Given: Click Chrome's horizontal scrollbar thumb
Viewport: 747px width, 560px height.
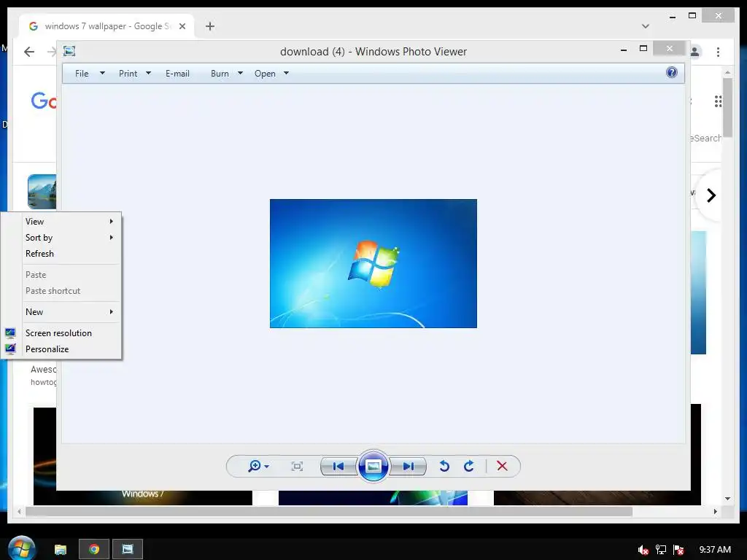Looking at the screenshot, I should (x=329, y=511).
